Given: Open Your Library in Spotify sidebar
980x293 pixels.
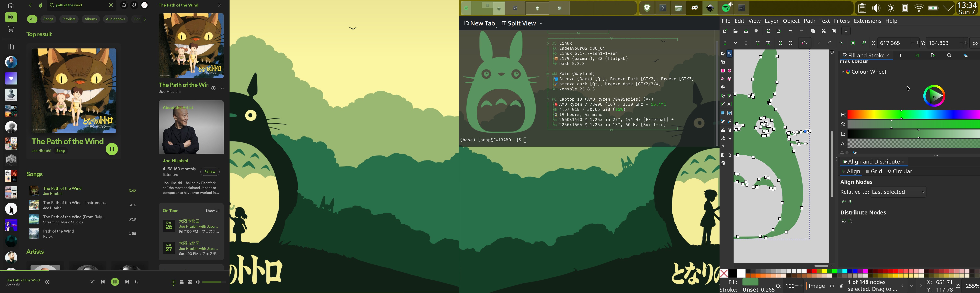Looking at the screenshot, I should 11,47.
